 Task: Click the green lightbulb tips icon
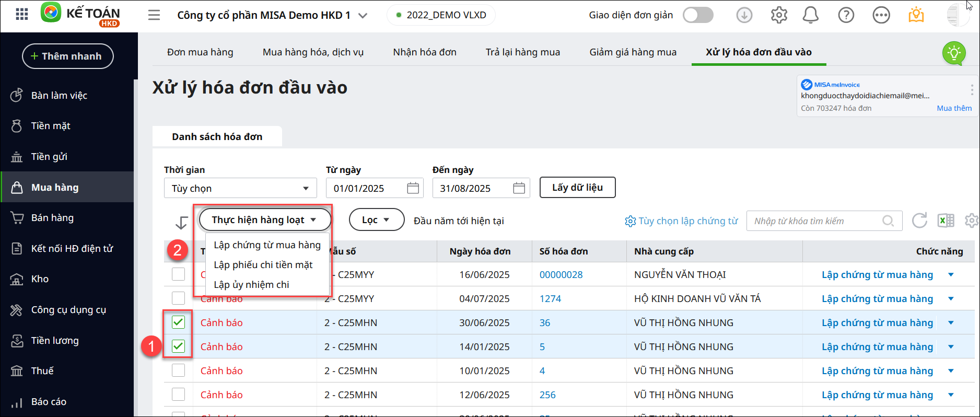click(954, 53)
